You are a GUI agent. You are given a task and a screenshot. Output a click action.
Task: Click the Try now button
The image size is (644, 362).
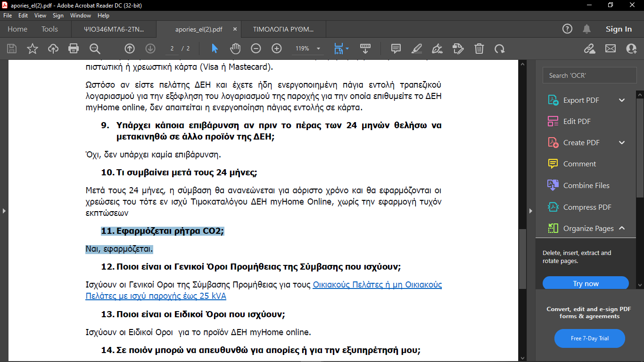click(x=586, y=283)
